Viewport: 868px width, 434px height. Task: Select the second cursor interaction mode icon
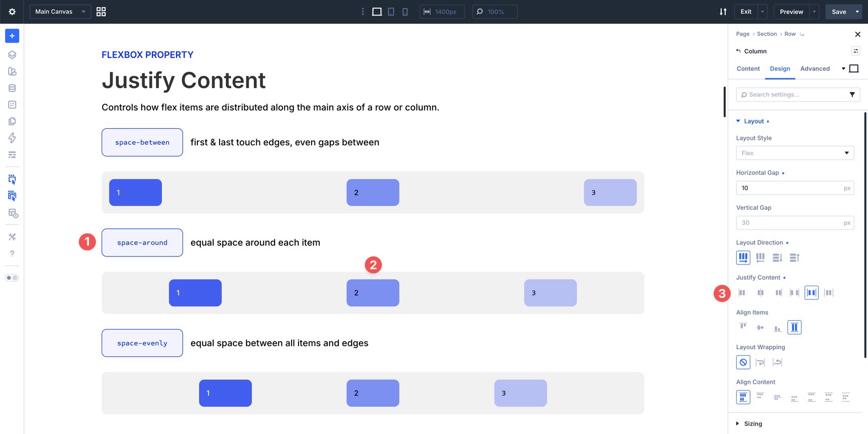[x=12, y=196]
